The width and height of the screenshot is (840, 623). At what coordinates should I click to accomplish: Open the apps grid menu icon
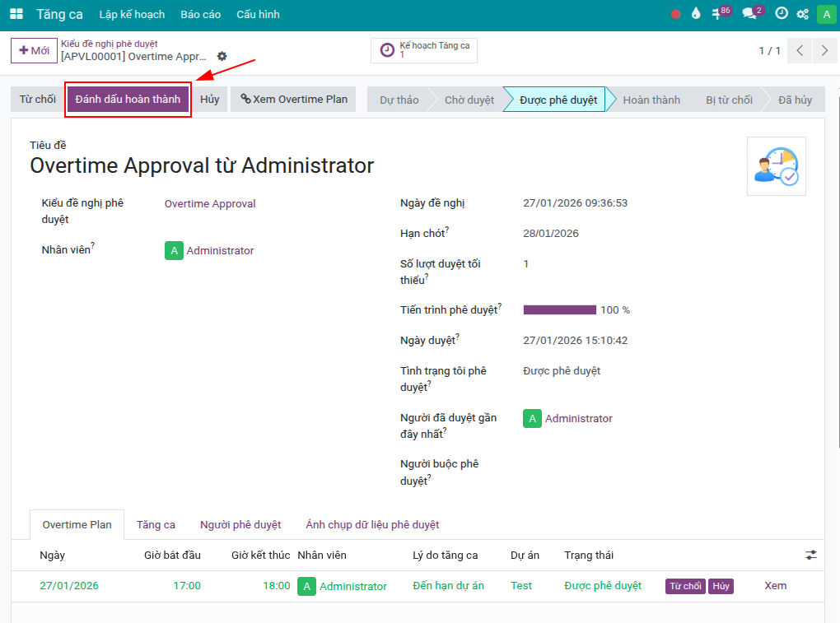16,14
